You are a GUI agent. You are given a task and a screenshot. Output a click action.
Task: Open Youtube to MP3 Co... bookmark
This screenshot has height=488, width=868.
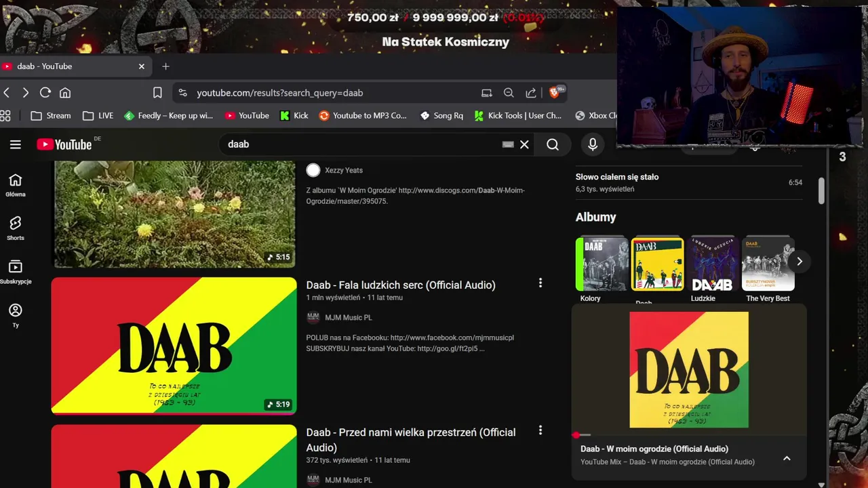[x=363, y=116]
